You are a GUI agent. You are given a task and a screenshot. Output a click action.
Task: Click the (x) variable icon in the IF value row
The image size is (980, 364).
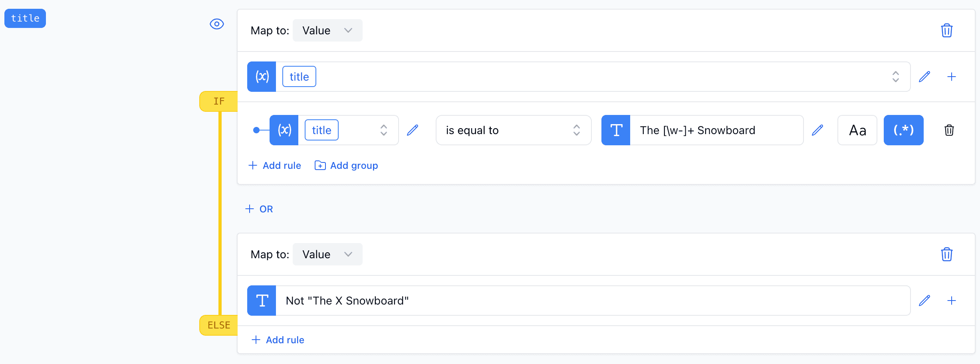262,77
